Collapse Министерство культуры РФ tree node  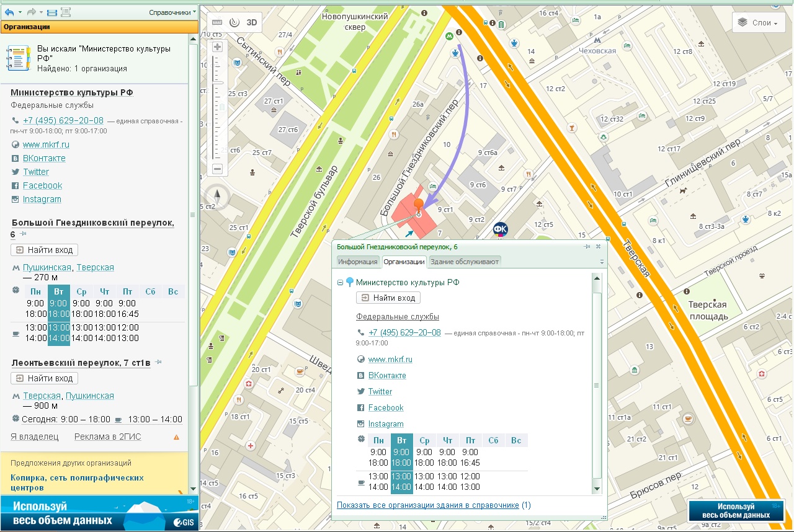click(x=340, y=283)
